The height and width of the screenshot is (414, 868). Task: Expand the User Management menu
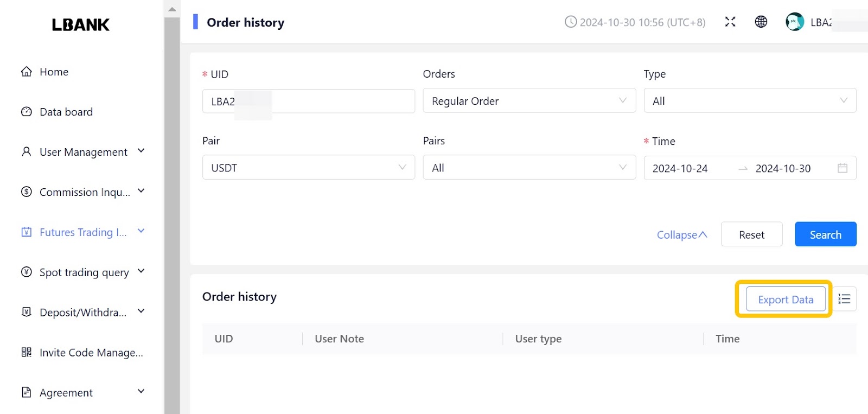pyautogui.click(x=83, y=152)
